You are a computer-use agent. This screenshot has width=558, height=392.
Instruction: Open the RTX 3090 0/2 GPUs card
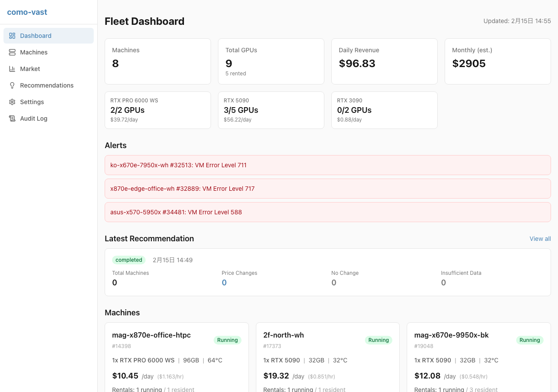pos(384,110)
